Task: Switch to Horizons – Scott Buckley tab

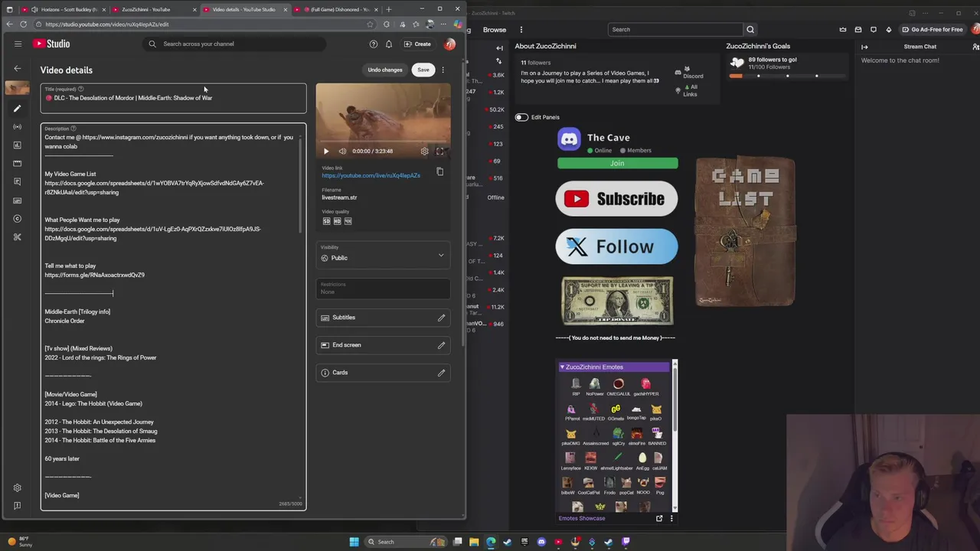Action: coord(63,9)
